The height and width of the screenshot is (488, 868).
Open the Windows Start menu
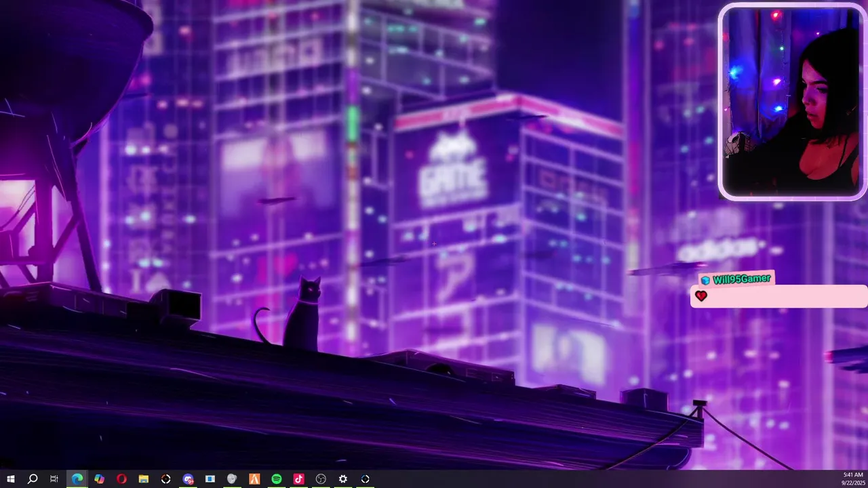(x=10, y=479)
